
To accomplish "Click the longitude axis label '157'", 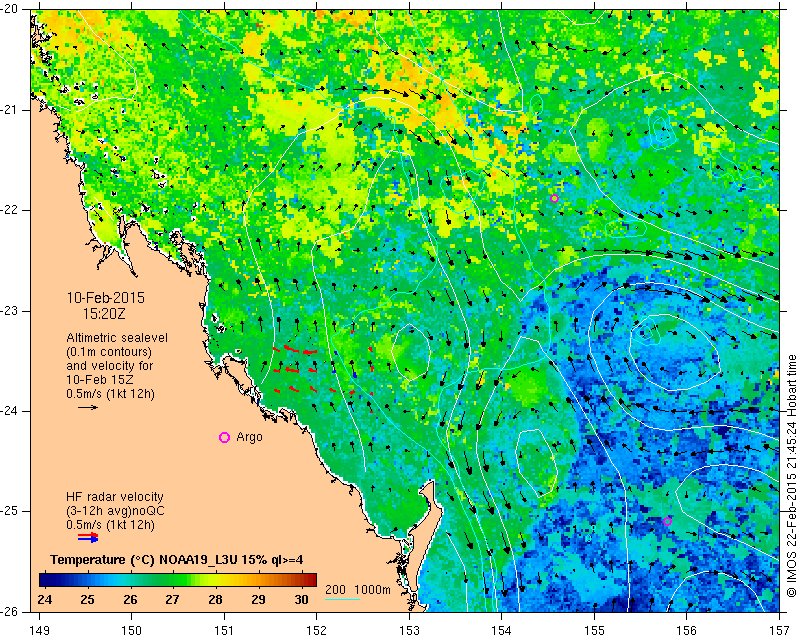I will click(780, 631).
